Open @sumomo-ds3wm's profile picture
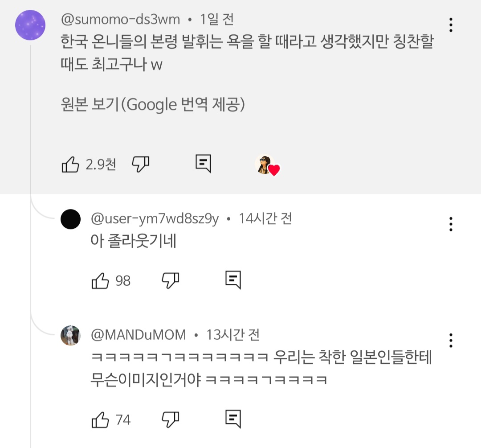The image size is (481, 448). click(30, 25)
